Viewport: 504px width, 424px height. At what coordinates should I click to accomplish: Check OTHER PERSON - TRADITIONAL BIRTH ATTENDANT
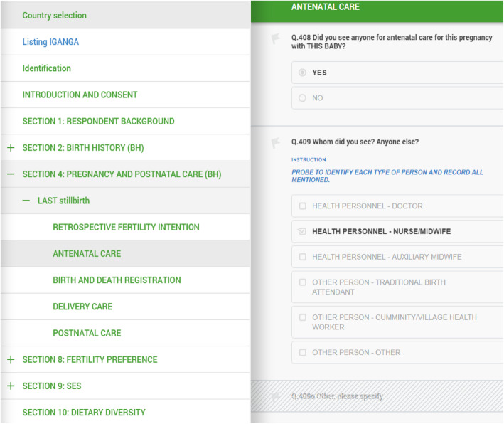303,282
